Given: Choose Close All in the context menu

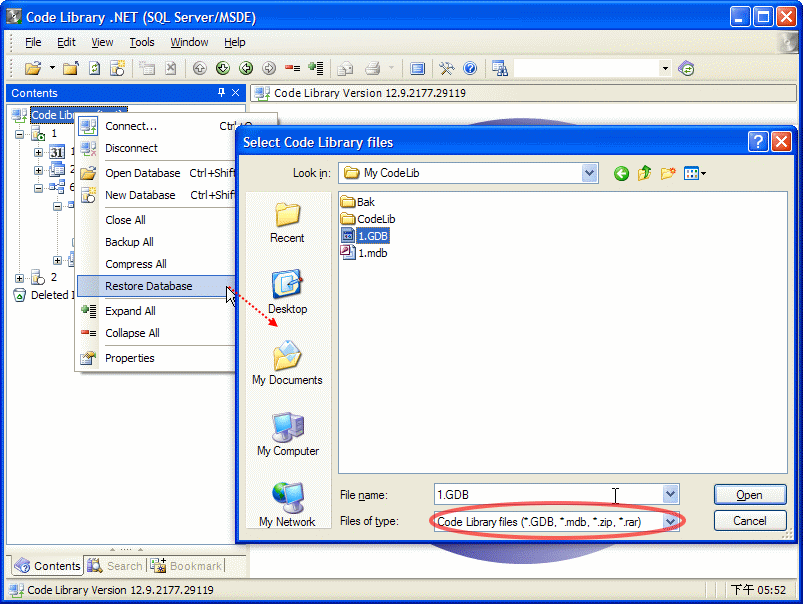Looking at the screenshot, I should (x=156, y=220).
